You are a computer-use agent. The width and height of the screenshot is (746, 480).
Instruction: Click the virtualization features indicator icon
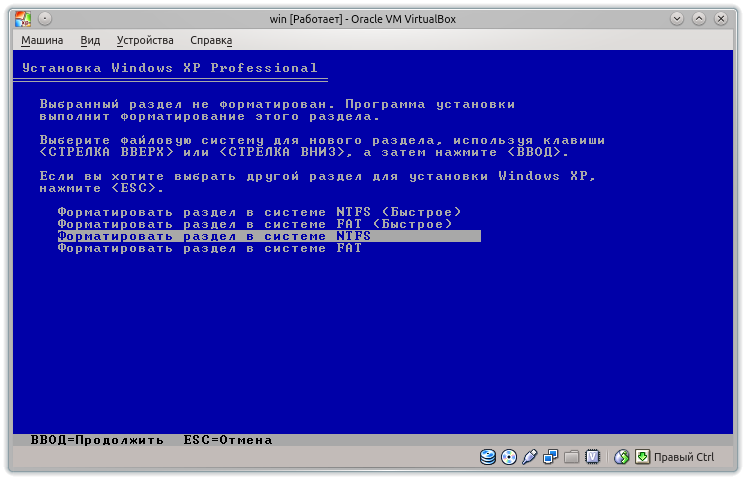pyautogui.click(x=592, y=457)
